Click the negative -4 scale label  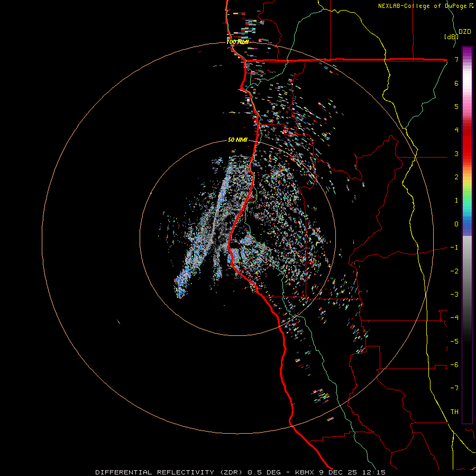point(454,318)
